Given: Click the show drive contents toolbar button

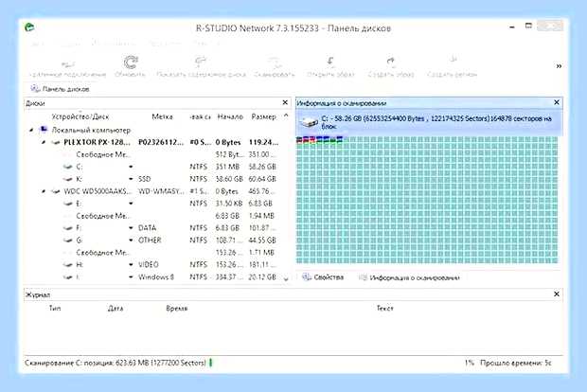Looking at the screenshot, I should [x=201, y=67].
